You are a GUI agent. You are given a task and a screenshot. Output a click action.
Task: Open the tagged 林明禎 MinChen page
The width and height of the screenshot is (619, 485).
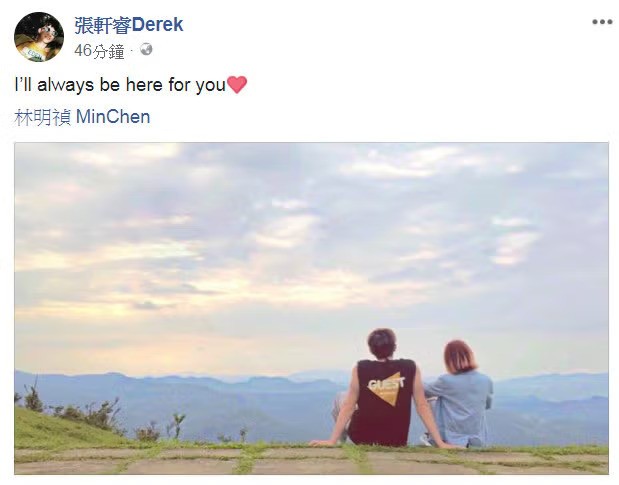82,117
